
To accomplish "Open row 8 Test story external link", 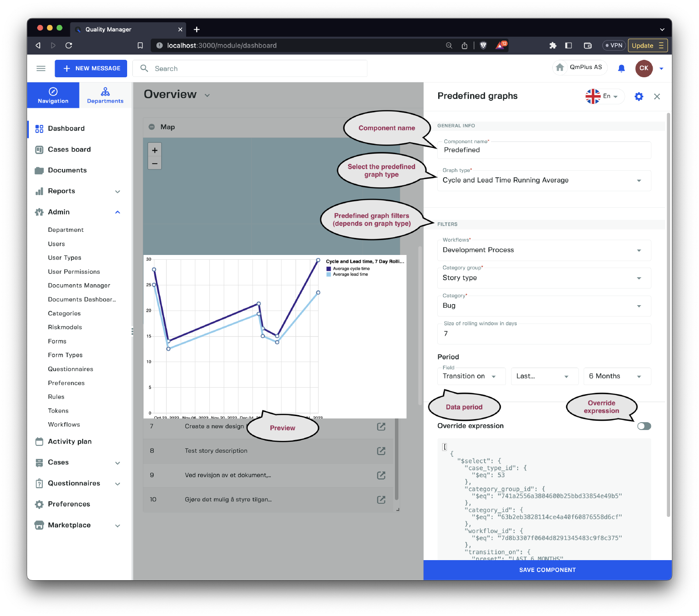I will (381, 451).
